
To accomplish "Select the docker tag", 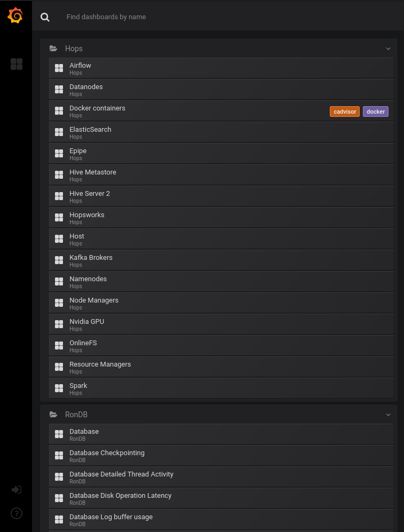I will 376,112.
